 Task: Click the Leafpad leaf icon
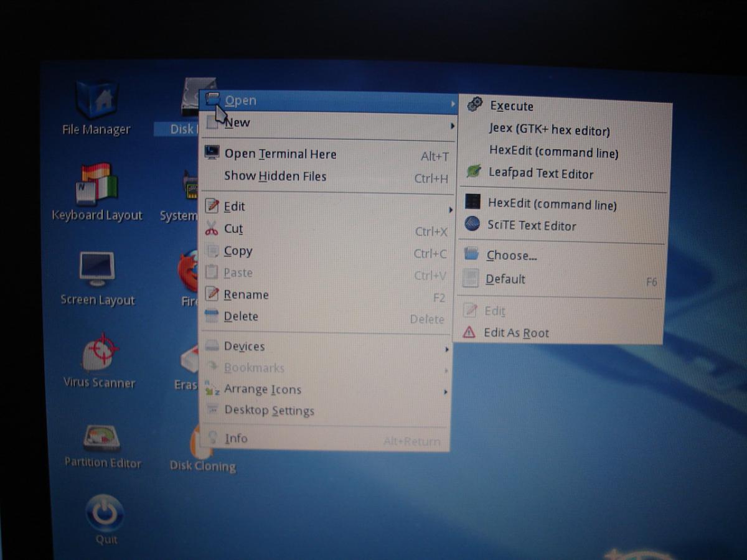[474, 172]
